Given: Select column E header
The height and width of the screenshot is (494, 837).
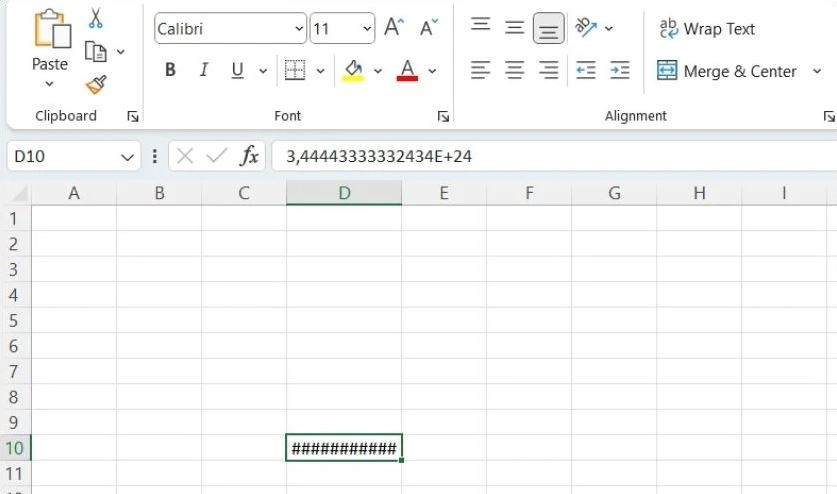Looking at the screenshot, I should pyautogui.click(x=444, y=193).
